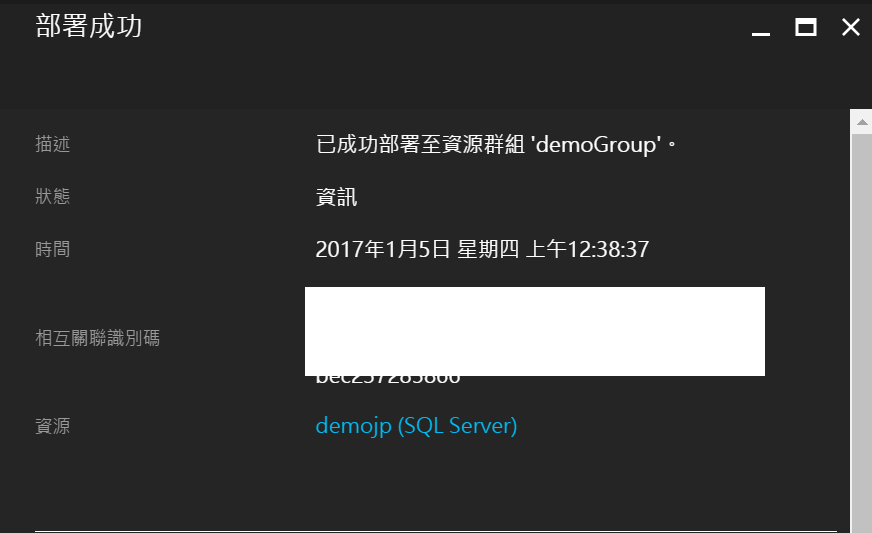Image resolution: width=872 pixels, height=533 pixels.
Task: Click the vertical scrollbar thumb
Action: (x=862, y=333)
